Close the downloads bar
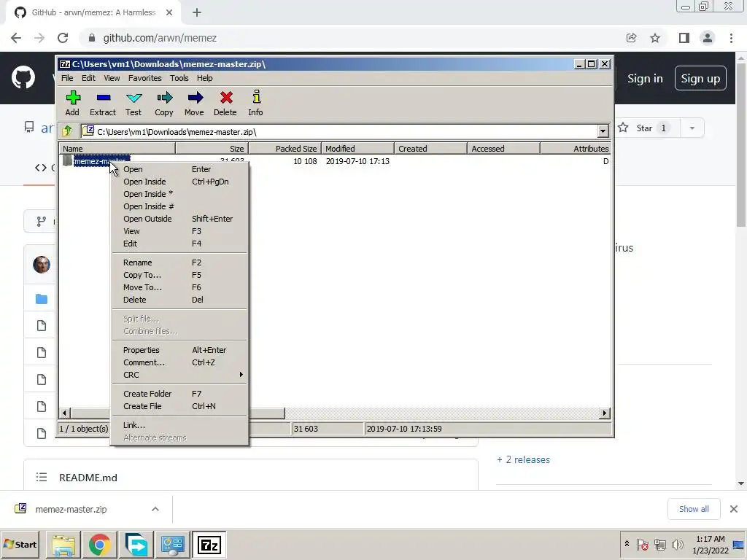This screenshot has height=560, width=747. pyautogui.click(x=734, y=509)
